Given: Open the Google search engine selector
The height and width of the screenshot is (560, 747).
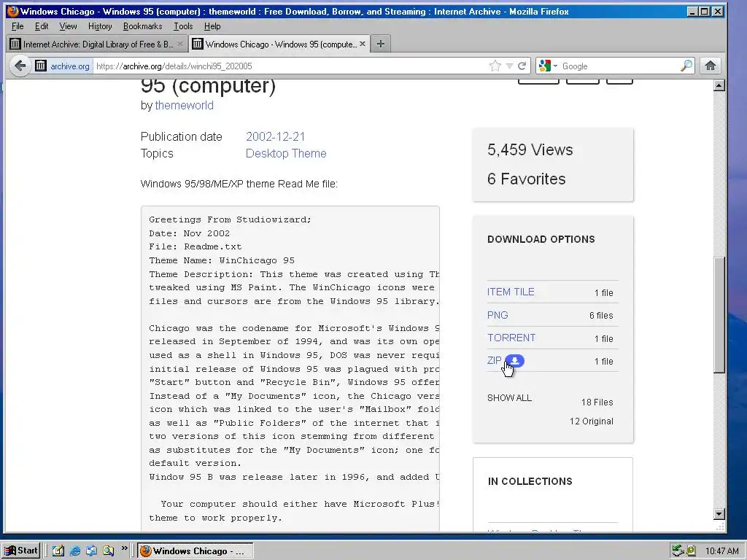Looking at the screenshot, I should click(x=548, y=66).
